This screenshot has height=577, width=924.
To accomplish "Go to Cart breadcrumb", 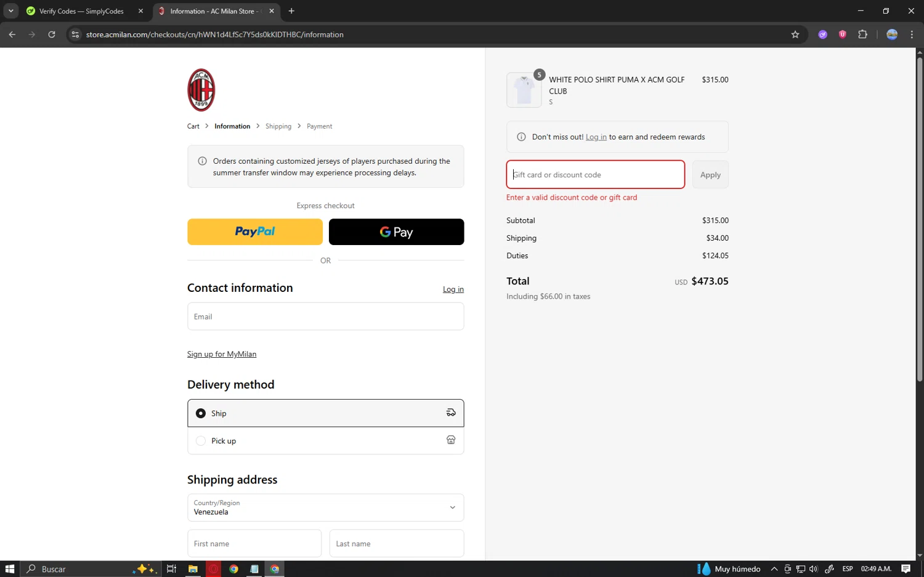I will click(x=193, y=126).
